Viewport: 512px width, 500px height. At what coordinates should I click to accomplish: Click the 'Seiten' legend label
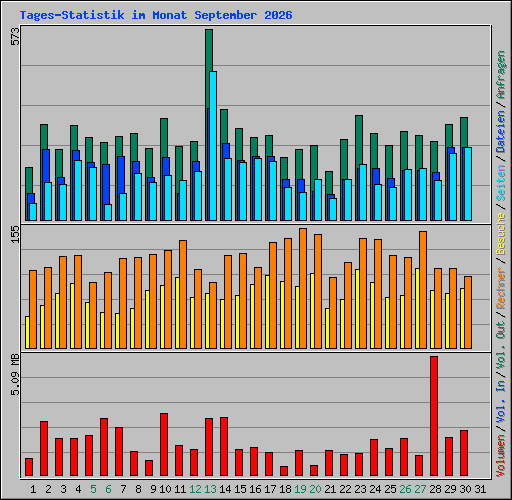click(501, 183)
